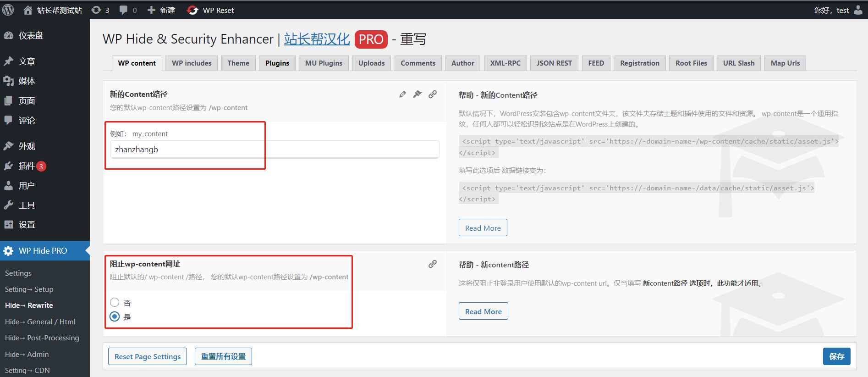Click the 重置所有设置 button
The height and width of the screenshot is (377, 868).
tap(223, 356)
